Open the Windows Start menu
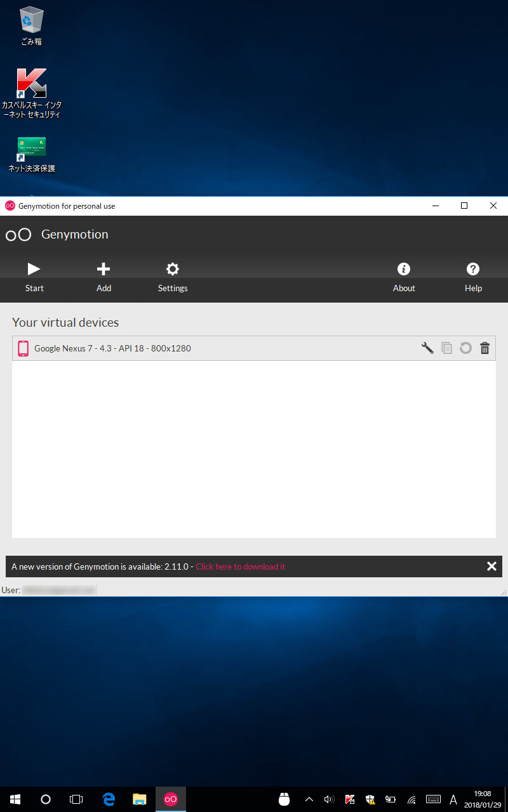 [x=15, y=799]
